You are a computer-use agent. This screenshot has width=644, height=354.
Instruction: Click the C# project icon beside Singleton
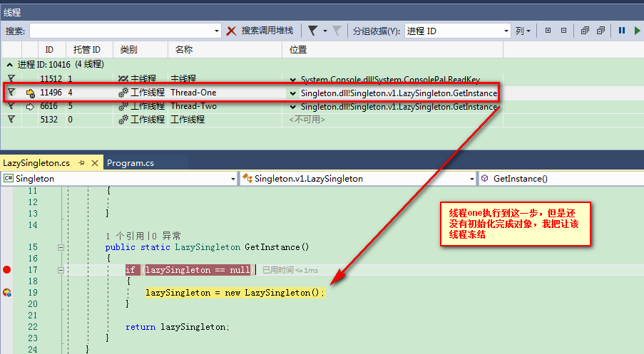[9, 178]
